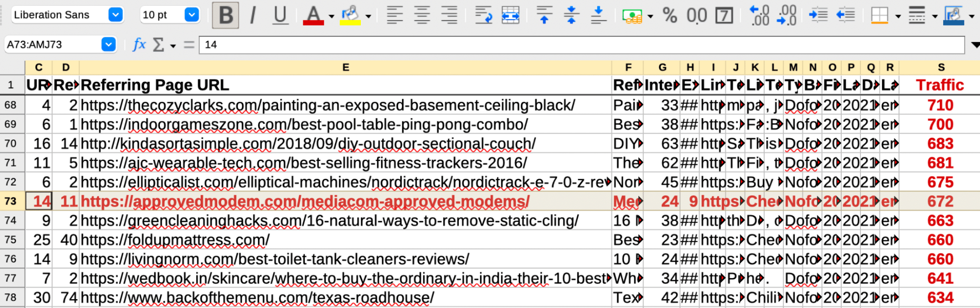Click Merge and Center Cells icon
Image resolution: width=980 pixels, height=308 pixels.
coord(510,15)
